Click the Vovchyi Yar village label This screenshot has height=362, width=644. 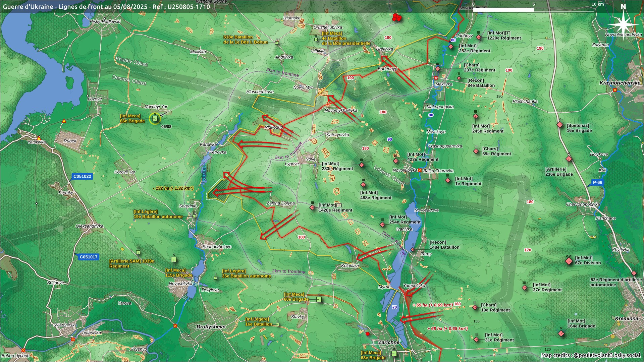click(x=156, y=107)
